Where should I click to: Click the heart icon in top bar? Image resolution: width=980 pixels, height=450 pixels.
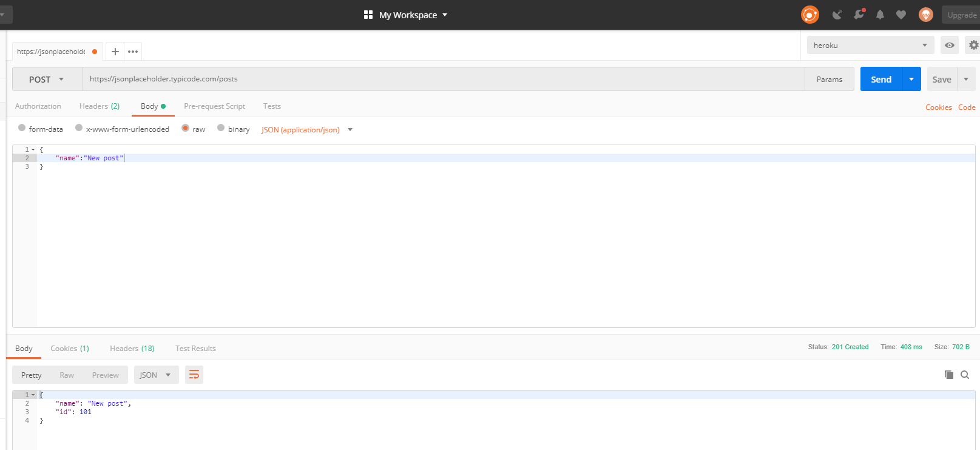point(901,15)
